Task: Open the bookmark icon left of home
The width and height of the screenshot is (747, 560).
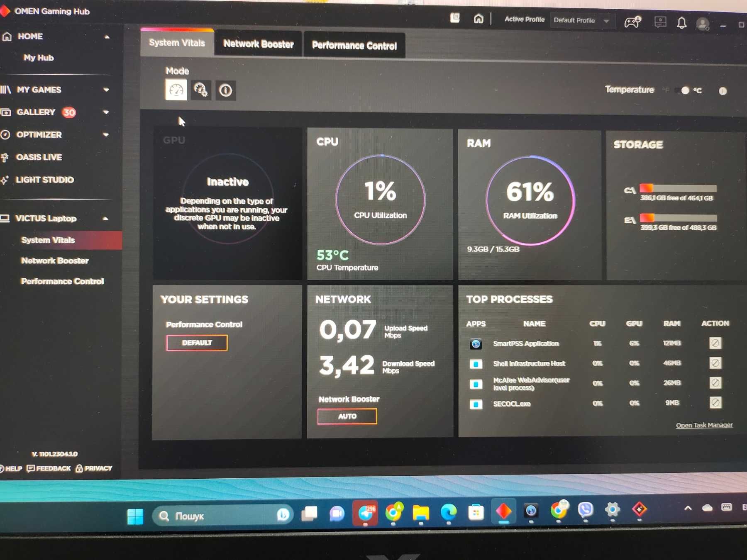Action: click(455, 18)
